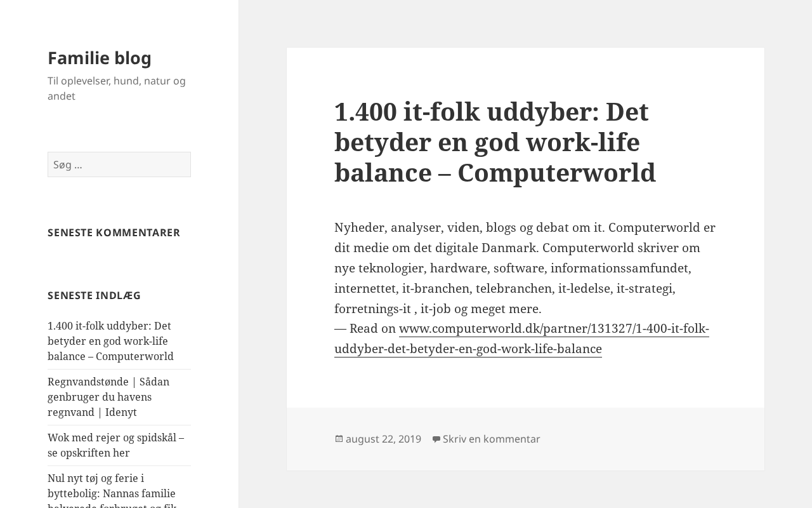Follow the www.computerworld.dk partner link
The height and width of the screenshot is (508, 812).
(521, 338)
